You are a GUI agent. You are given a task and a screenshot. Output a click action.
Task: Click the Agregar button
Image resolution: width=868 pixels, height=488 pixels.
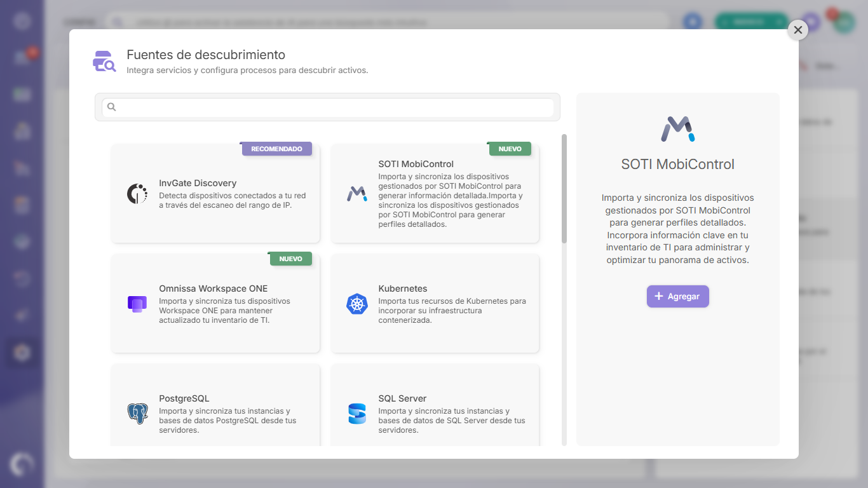pos(678,296)
